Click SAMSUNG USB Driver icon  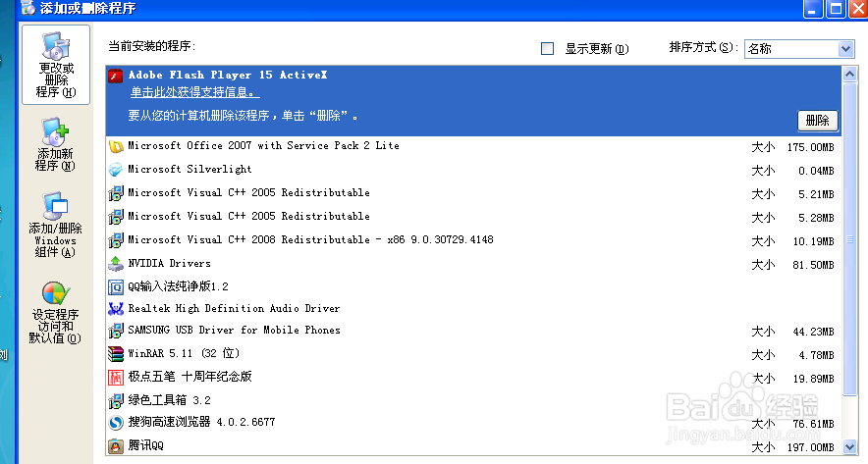pyautogui.click(x=116, y=331)
